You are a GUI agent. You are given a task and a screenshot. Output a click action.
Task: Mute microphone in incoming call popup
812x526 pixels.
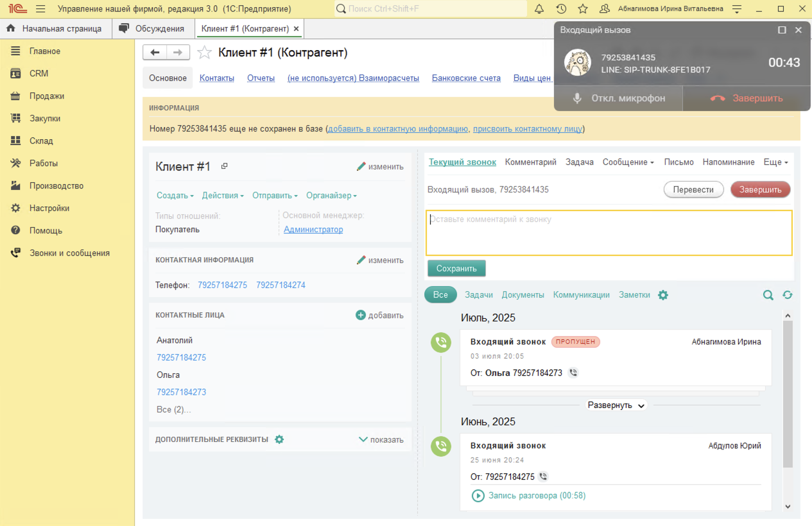click(x=618, y=98)
